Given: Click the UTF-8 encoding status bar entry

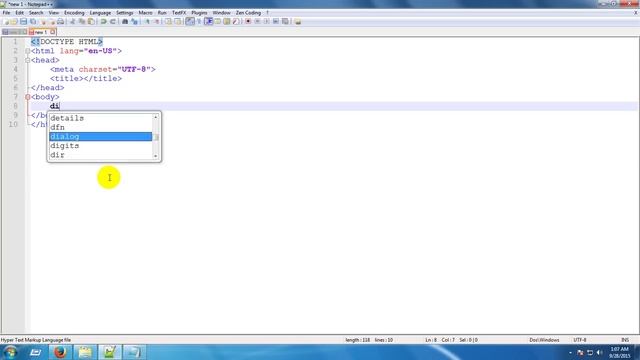Looking at the screenshot, I should (x=580, y=340).
